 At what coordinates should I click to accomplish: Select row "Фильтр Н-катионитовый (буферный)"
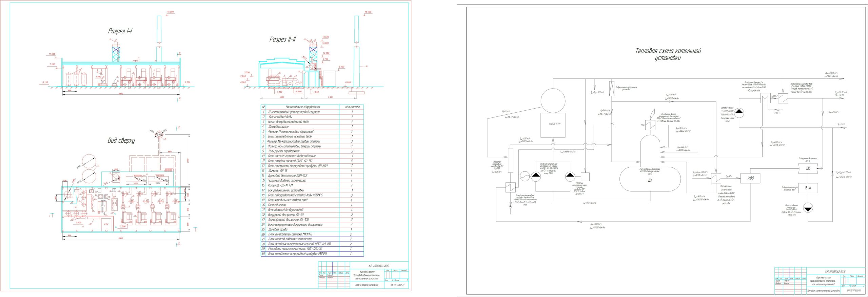(x=312, y=131)
